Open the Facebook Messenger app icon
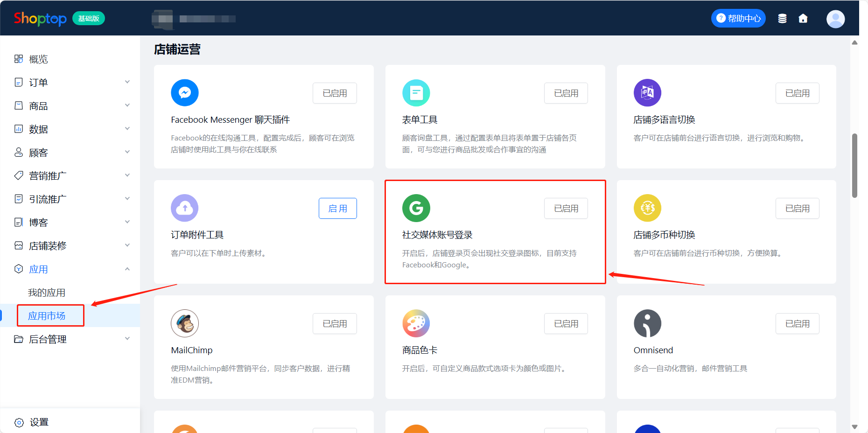 tap(185, 93)
